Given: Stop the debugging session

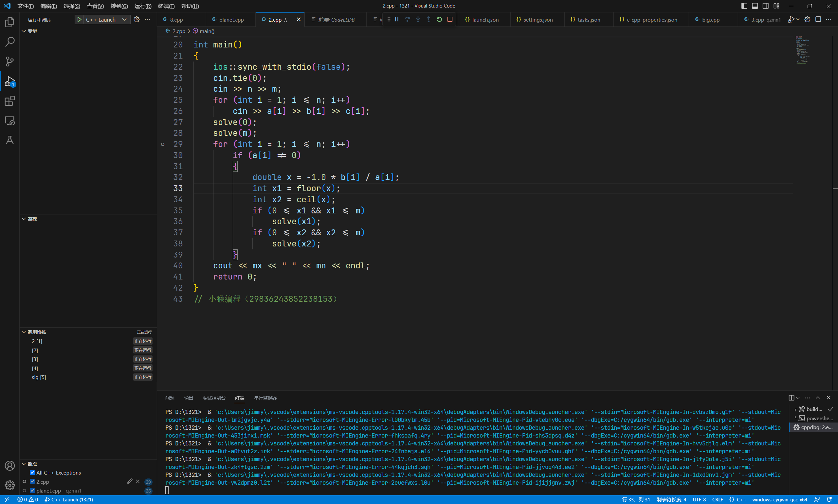Looking at the screenshot, I should click(450, 19).
